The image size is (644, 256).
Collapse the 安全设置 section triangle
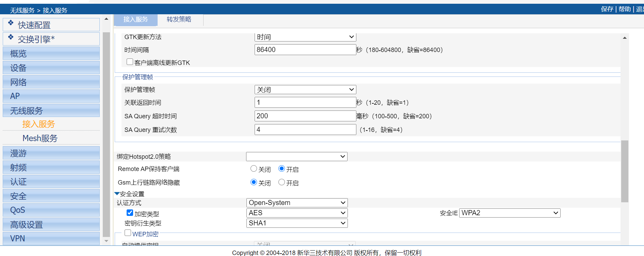[117, 194]
